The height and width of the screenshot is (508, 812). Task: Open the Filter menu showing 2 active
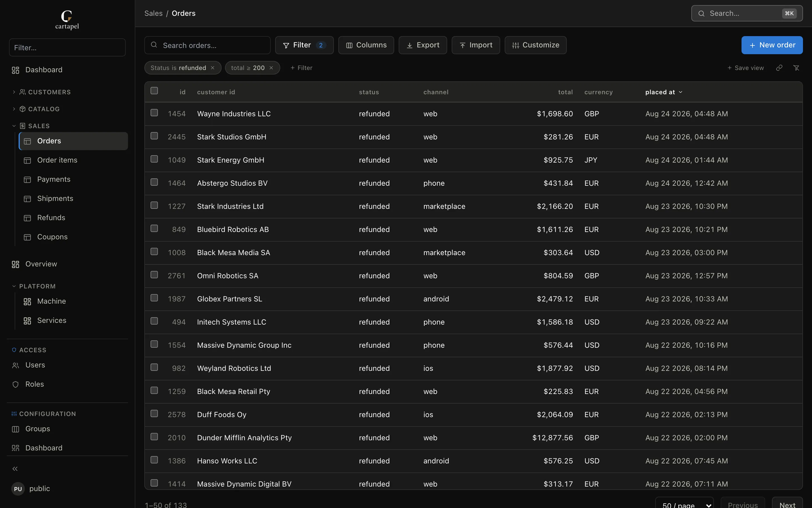tap(304, 45)
